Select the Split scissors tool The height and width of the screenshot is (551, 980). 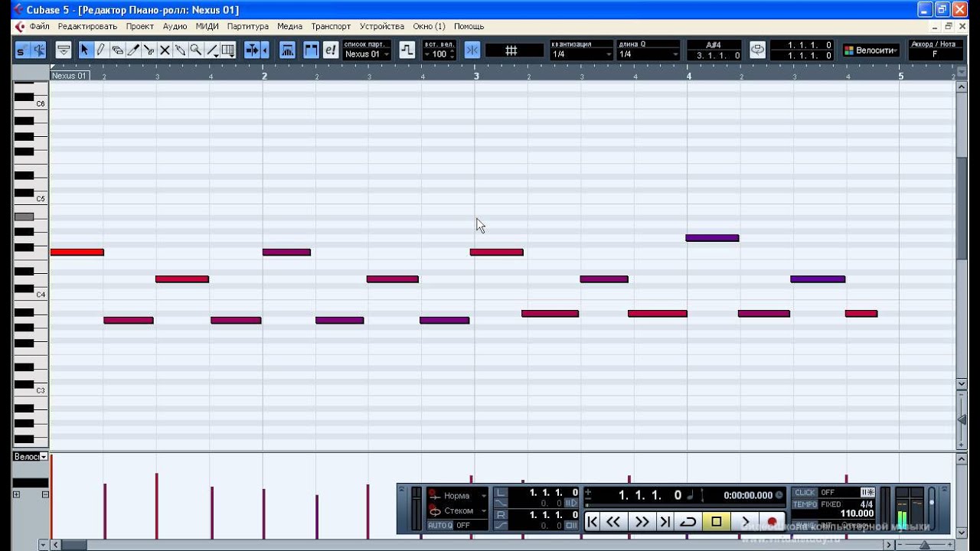coord(149,51)
